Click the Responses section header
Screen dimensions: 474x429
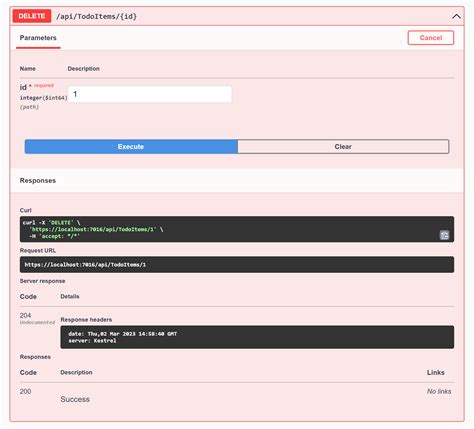click(x=38, y=181)
